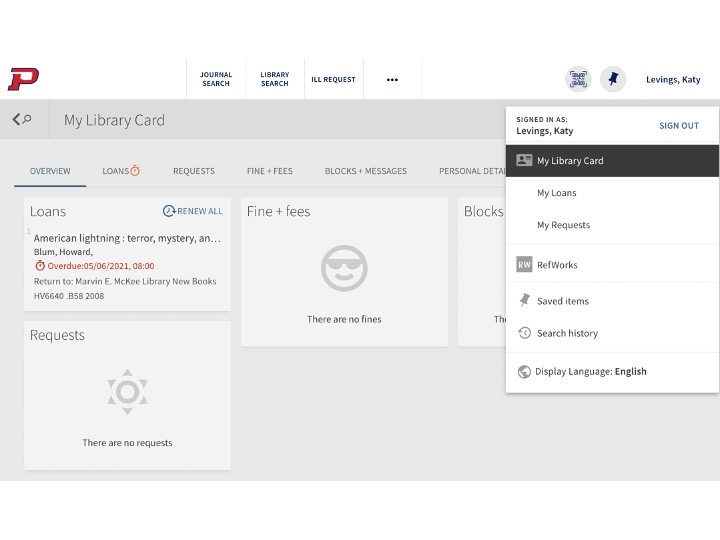Viewport: 720px width, 540px height.
Task: Open the Requests tab
Action: tap(193, 171)
